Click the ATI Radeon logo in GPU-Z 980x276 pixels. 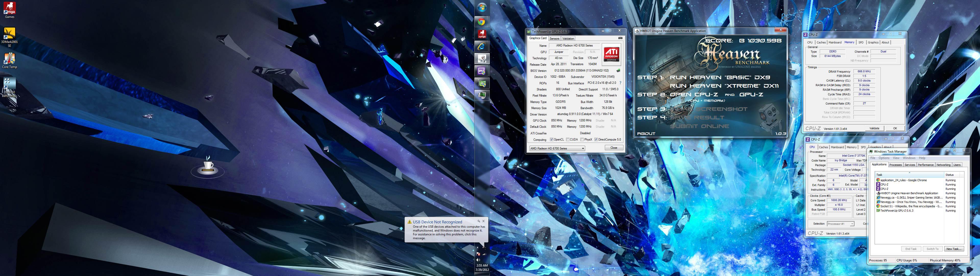point(611,54)
